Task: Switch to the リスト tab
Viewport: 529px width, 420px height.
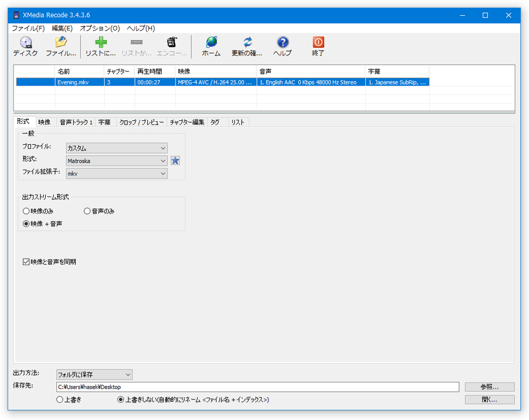Action: pyautogui.click(x=238, y=122)
